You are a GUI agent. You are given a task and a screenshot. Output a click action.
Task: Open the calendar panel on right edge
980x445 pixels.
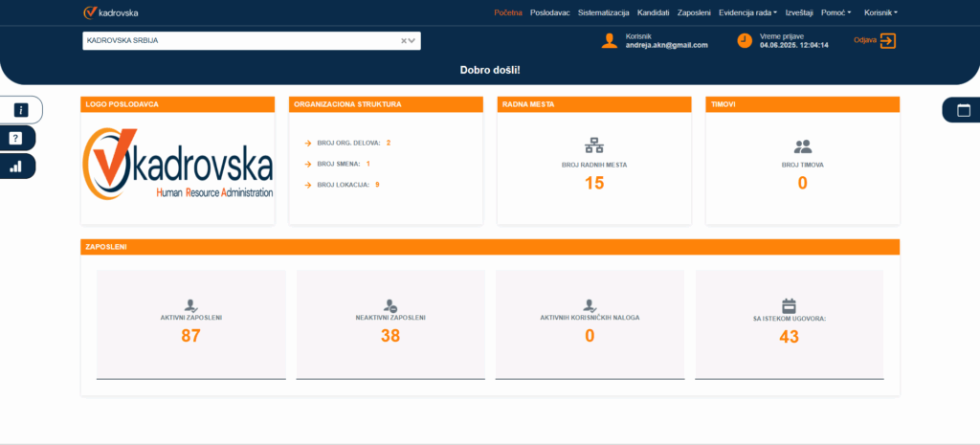click(963, 110)
